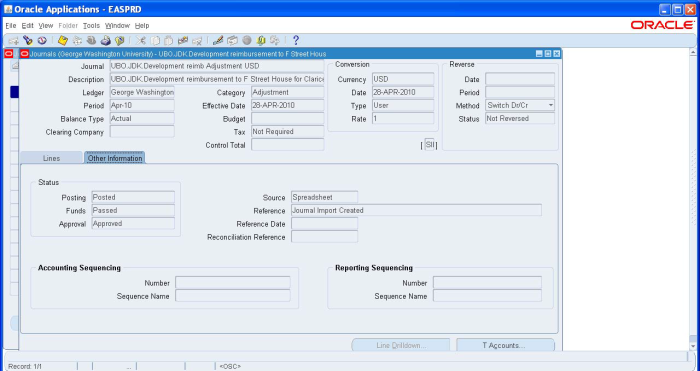Select the Other Information tab

(115, 158)
